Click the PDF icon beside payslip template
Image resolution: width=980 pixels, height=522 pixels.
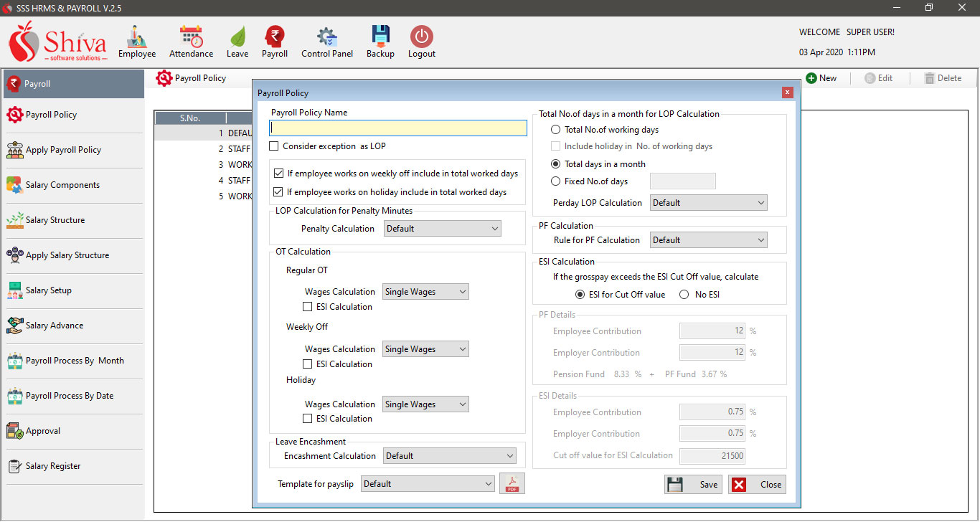tap(512, 484)
